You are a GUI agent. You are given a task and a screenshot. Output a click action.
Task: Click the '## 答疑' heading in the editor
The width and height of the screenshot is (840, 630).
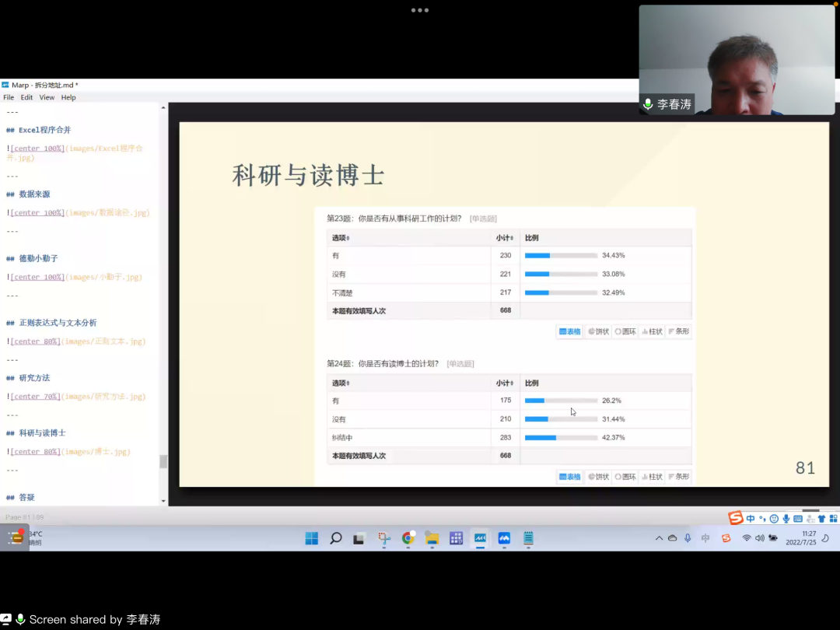pyautogui.click(x=20, y=498)
